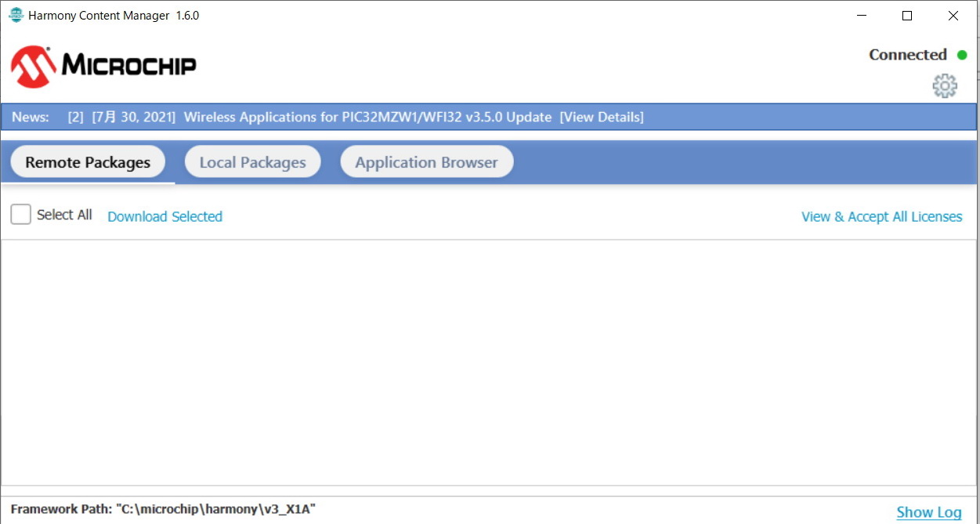Click inside the empty package list area
The height and width of the screenshot is (524, 980).
(489, 362)
